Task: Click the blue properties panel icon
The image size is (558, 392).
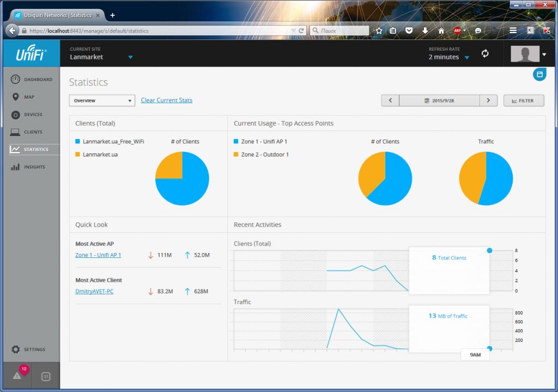Action: point(539,74)
